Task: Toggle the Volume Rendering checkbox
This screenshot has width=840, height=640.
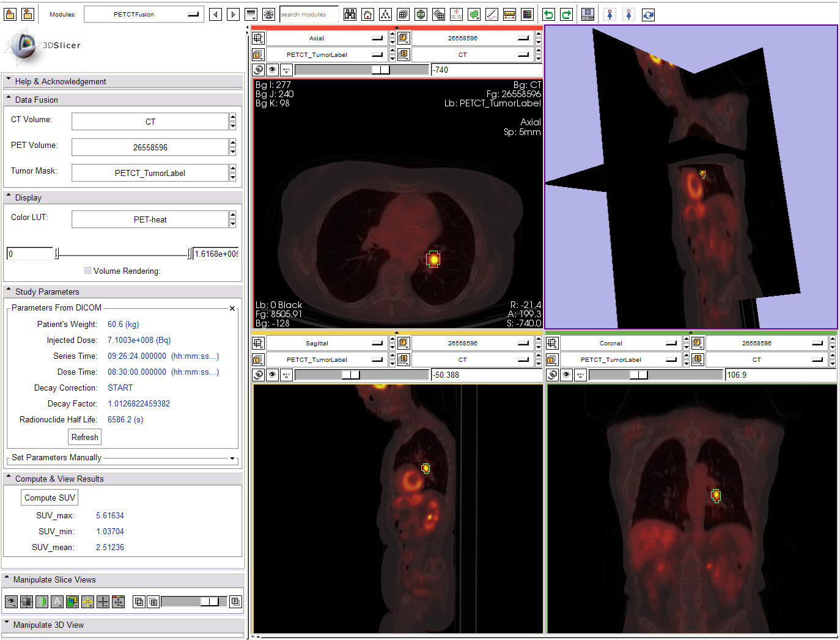Action: (88, 271)
